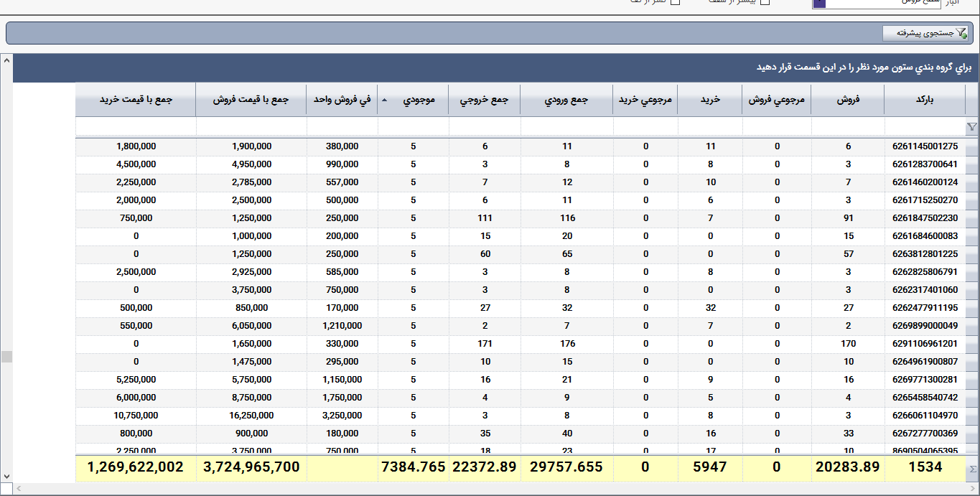Click the unit price cell 1,210,000
Image resolution: width=980 pixels, height=496 pixels.
tap(342, 326)
